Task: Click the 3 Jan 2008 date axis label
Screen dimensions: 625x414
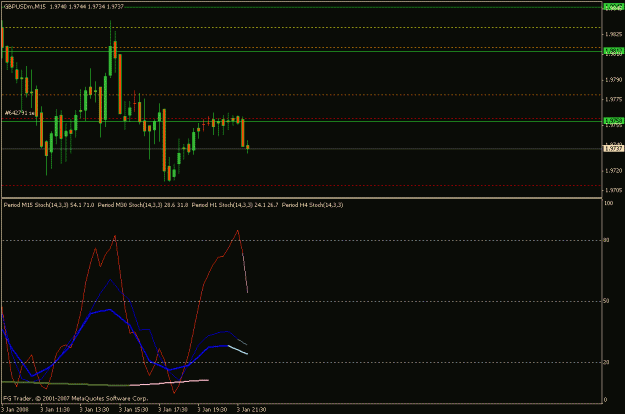Action: [15, 409]
